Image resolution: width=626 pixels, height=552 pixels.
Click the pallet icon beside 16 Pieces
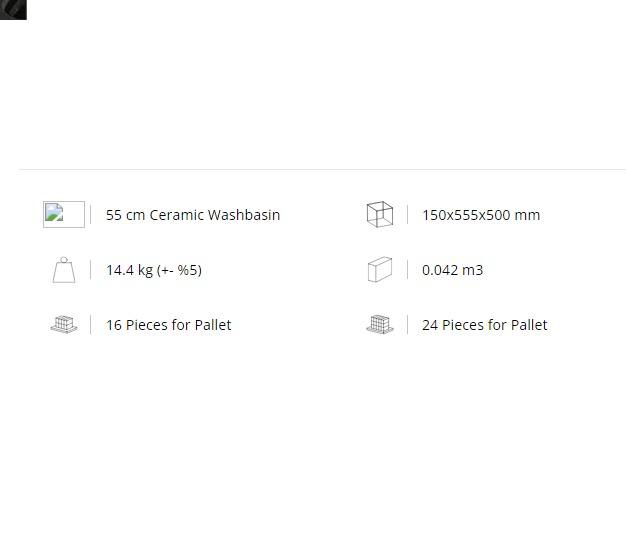64,324
